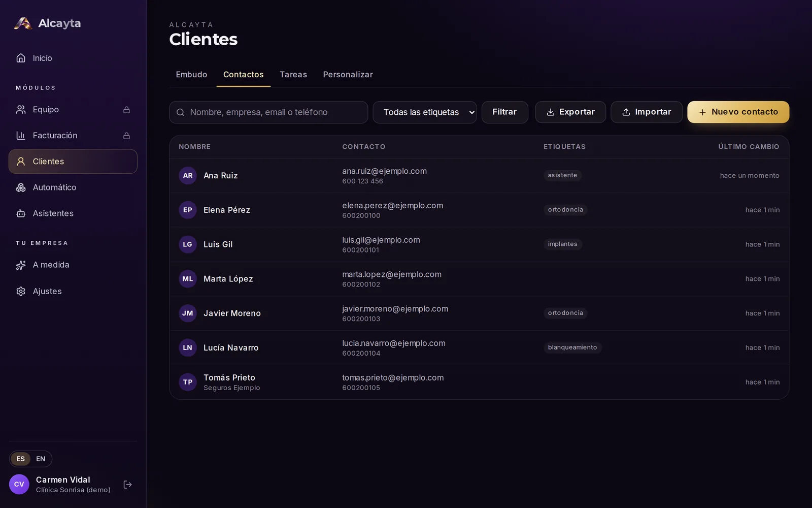Click the lock icon next to Equipo
812x508 pixels.
point(126,110)
